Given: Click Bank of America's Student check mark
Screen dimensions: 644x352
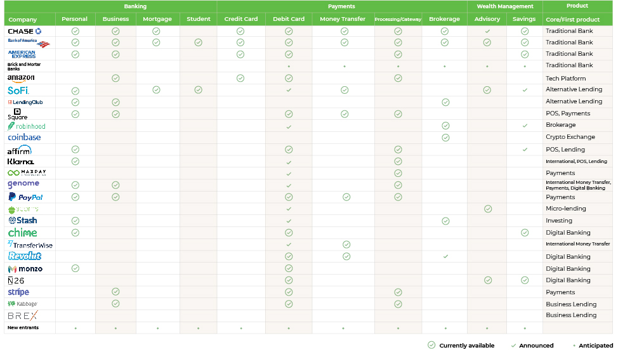Looking at the screenshot, I should click(199, 42).
